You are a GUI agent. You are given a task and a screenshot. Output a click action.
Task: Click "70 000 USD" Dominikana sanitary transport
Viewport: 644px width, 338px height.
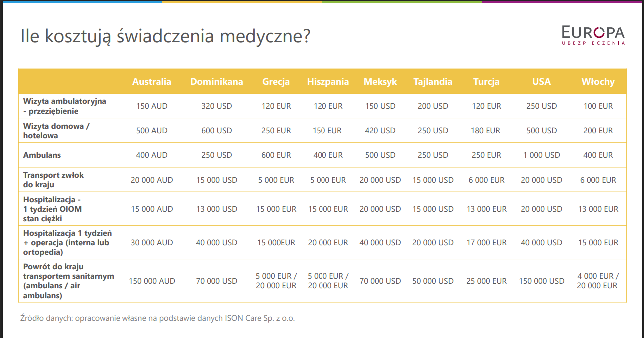tap(217, 281)
